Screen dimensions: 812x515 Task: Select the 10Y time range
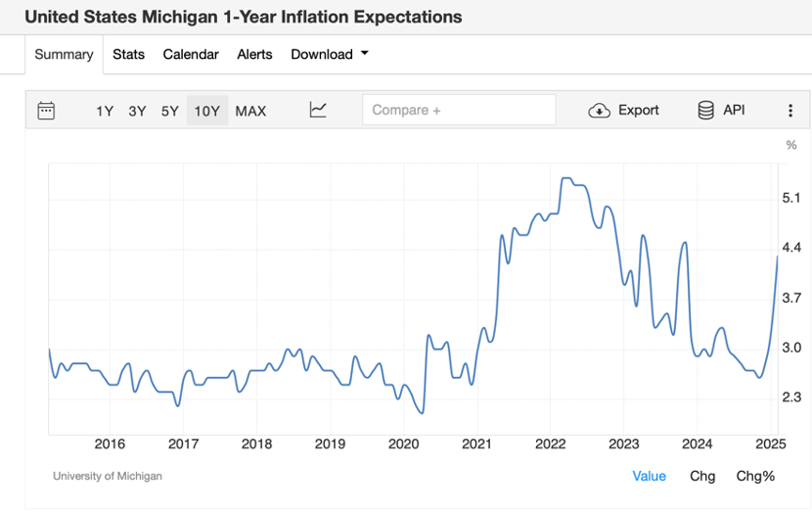coord(207,111)
